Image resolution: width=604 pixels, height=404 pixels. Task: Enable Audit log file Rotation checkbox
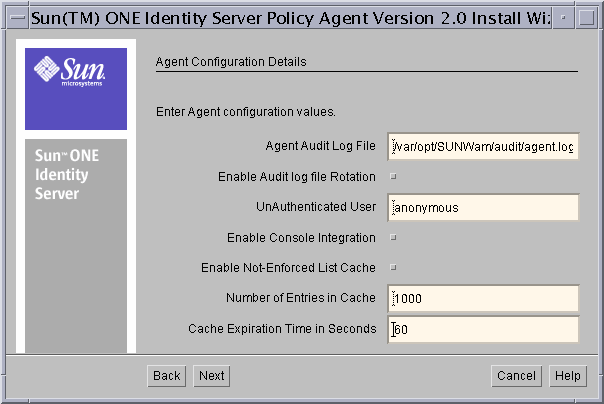(393, 176)
